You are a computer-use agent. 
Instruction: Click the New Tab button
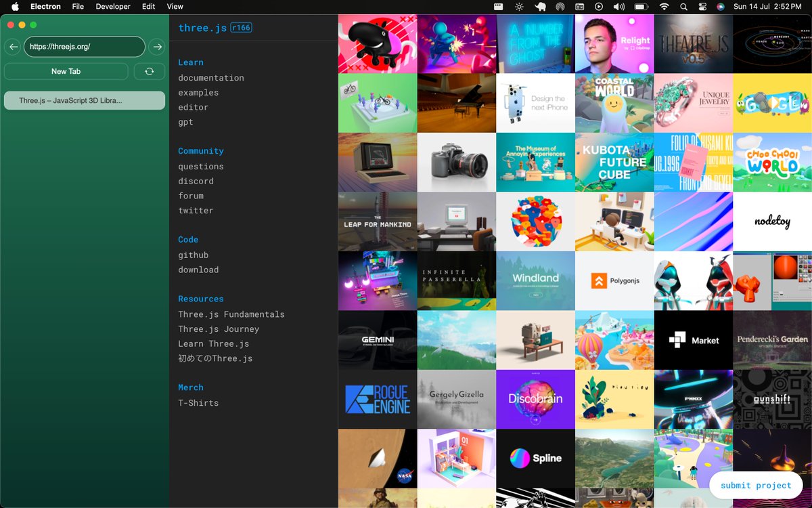[66, 71]
